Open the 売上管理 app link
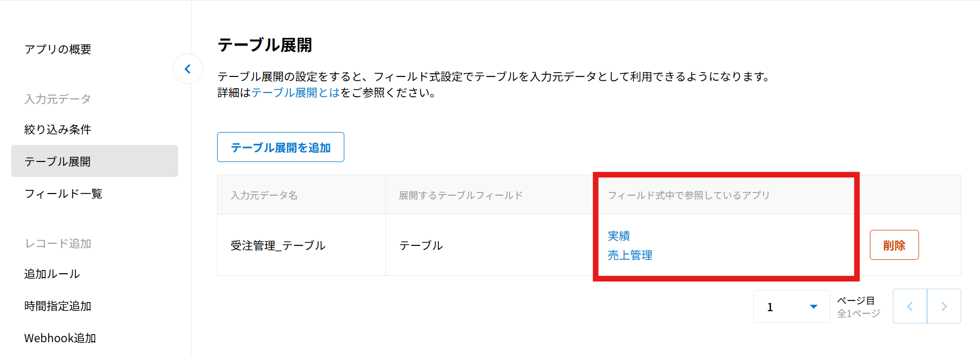The height and width of the screenshot is (355, 980). coord(630,255)
